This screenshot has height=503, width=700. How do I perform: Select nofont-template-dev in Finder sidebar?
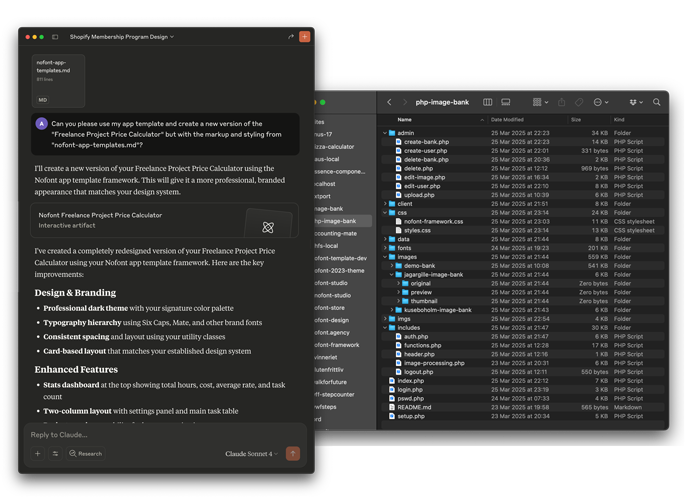[343, 258]
